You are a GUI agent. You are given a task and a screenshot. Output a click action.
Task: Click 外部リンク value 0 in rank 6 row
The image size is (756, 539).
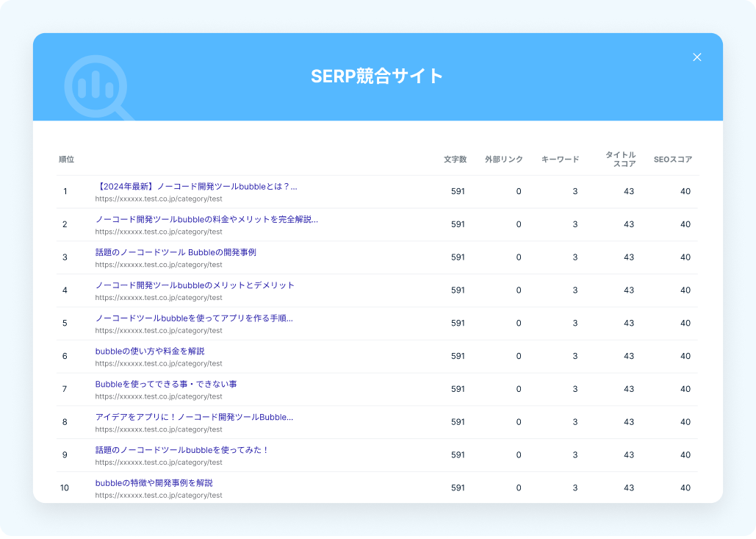(519, 356)
